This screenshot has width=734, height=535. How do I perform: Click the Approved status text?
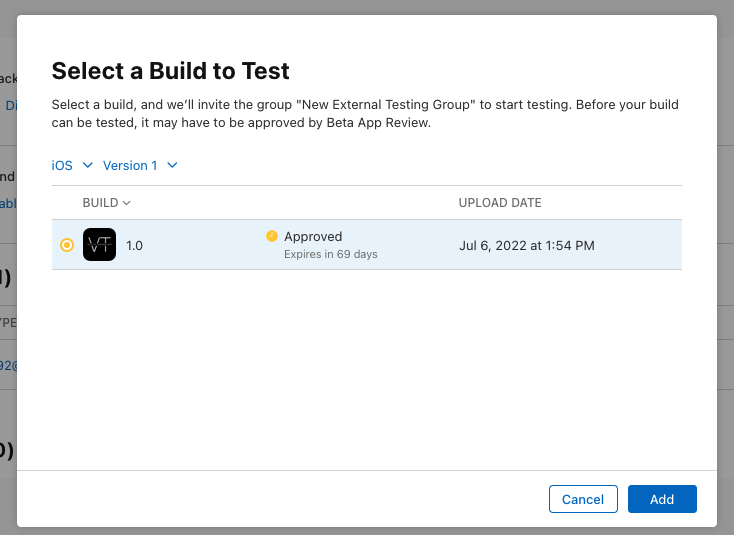313,236
